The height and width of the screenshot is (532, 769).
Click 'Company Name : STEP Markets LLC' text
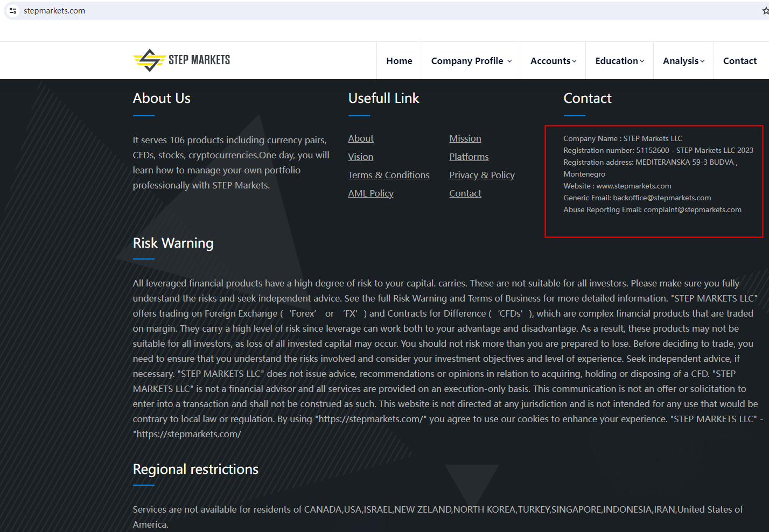623,138
